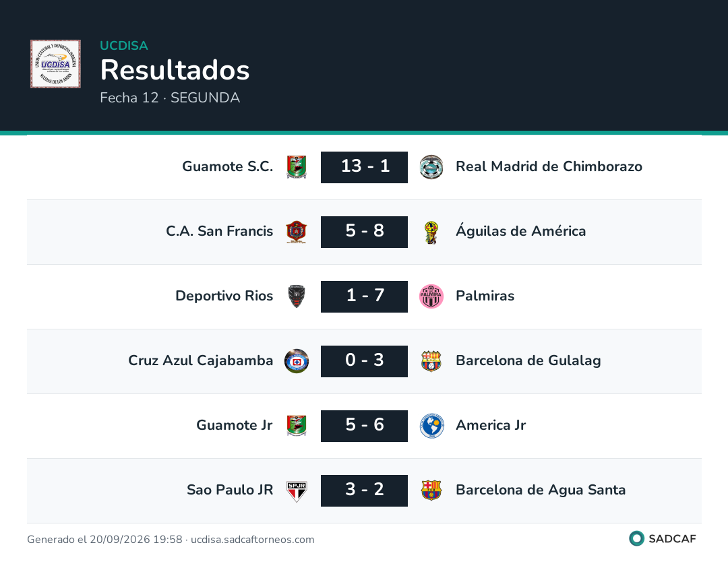The width and height of the screenshot is (728, 574).
Task: Click the Águilas de América crest
Action: (431, 232)
